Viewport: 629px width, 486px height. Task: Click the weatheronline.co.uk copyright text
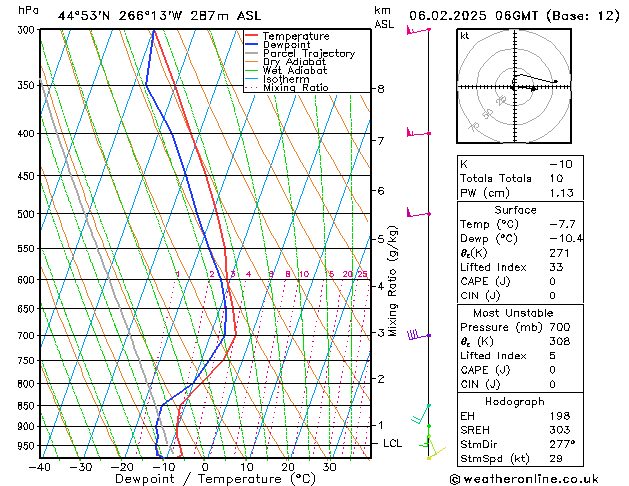coord(524,479)
